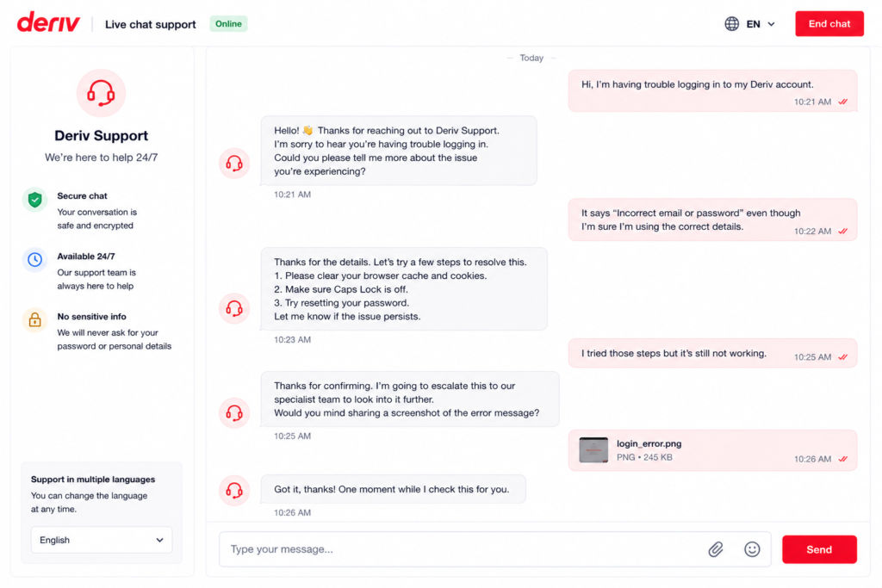882x588 pixels.
Task: Open the English language select box
Action: [x=102, y=540]
